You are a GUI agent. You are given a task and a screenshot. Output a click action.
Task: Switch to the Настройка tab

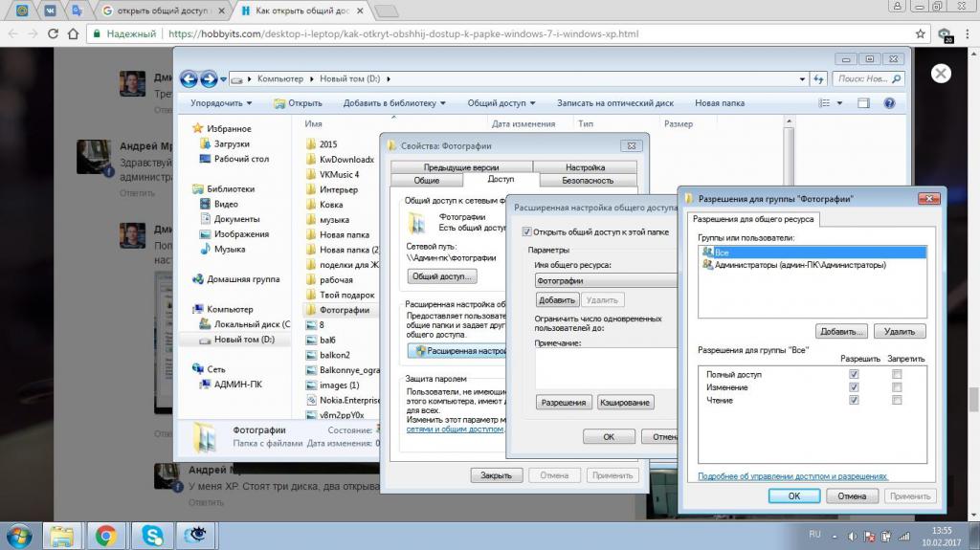(x=585, y=167)
